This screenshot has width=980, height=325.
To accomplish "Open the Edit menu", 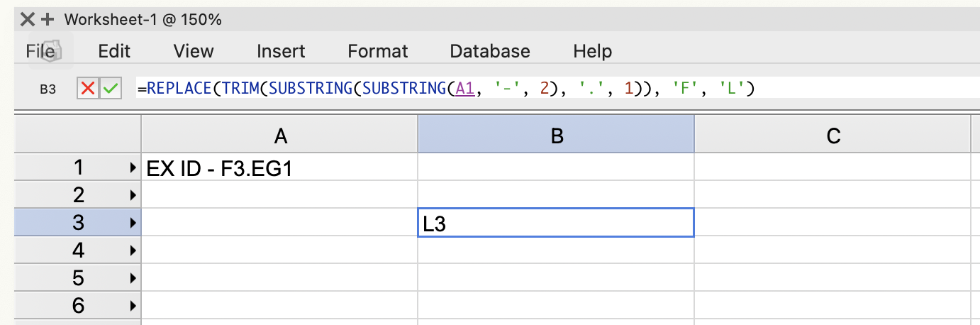I will 114,51.
